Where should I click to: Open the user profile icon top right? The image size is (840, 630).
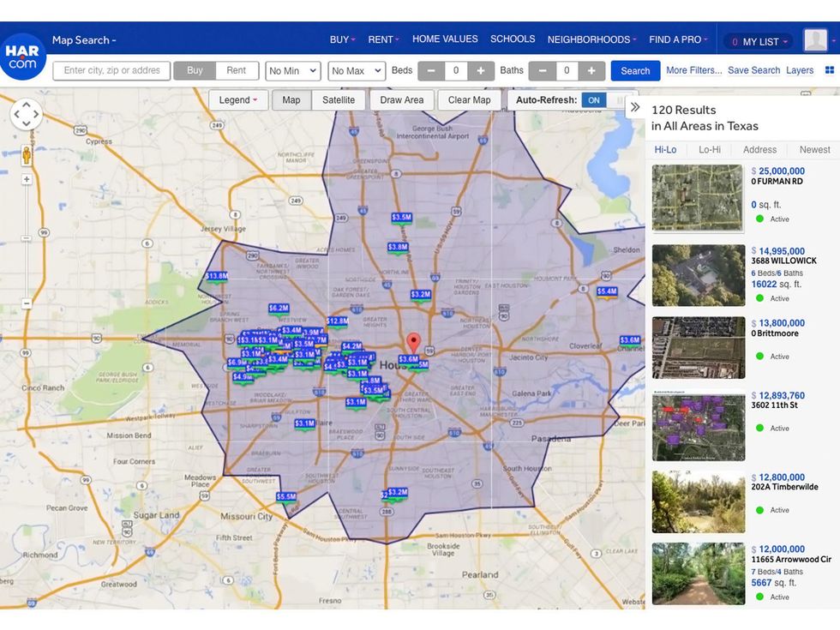[814, 39]
